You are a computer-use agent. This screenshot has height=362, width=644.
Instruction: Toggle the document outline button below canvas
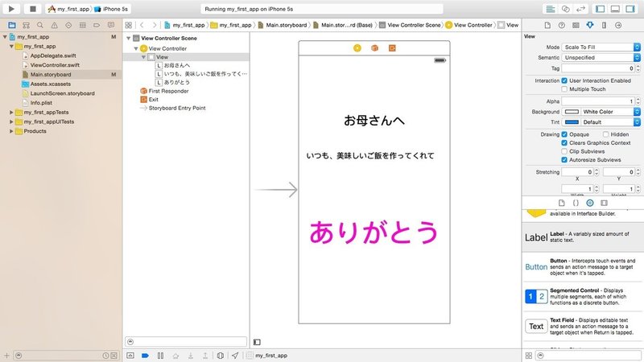pyautogui.click(x=257, y=342)
